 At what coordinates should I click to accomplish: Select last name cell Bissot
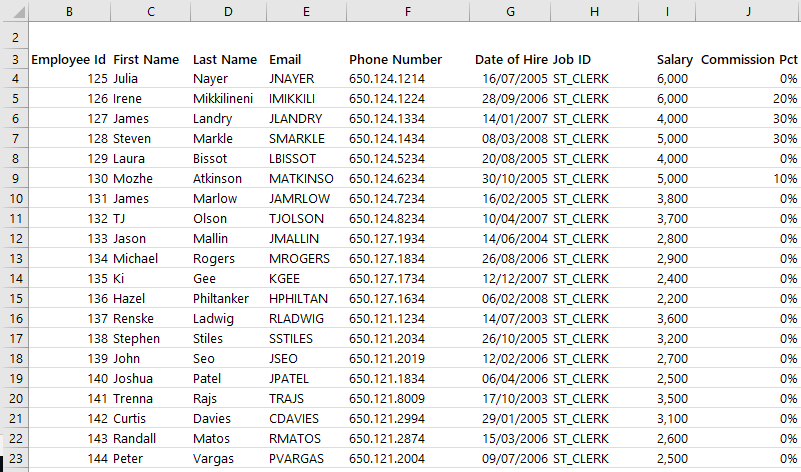[228, 158]
